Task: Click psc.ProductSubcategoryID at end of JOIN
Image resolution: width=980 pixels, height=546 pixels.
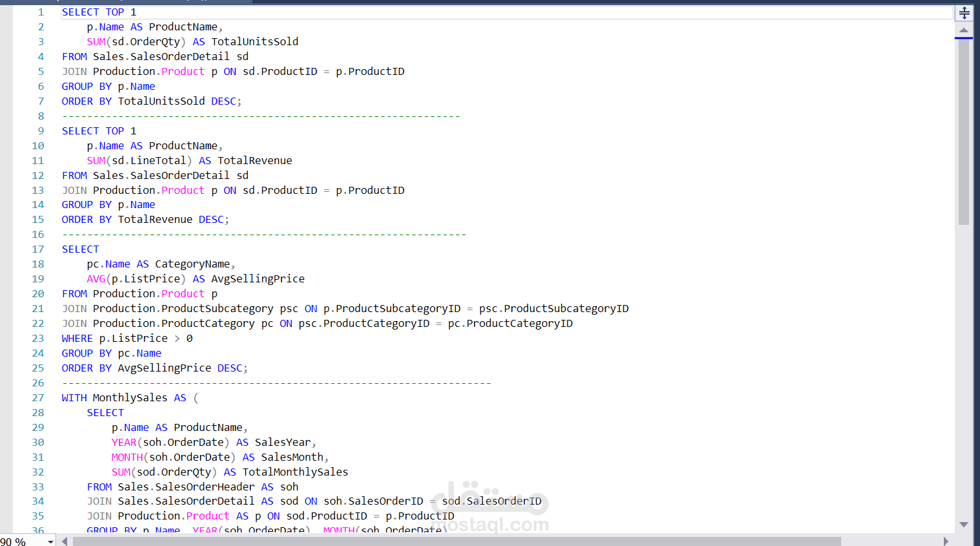Action: (x=554, y=309)
